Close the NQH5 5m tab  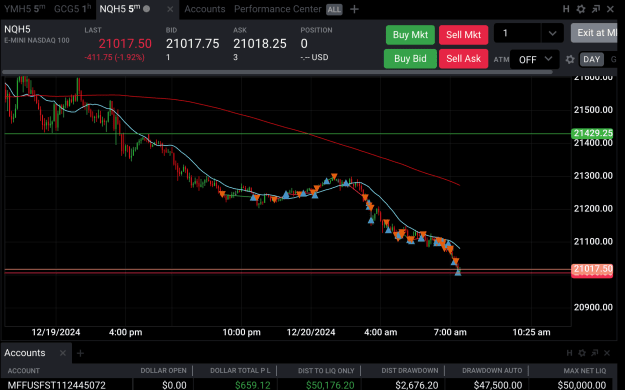point(170,9)
